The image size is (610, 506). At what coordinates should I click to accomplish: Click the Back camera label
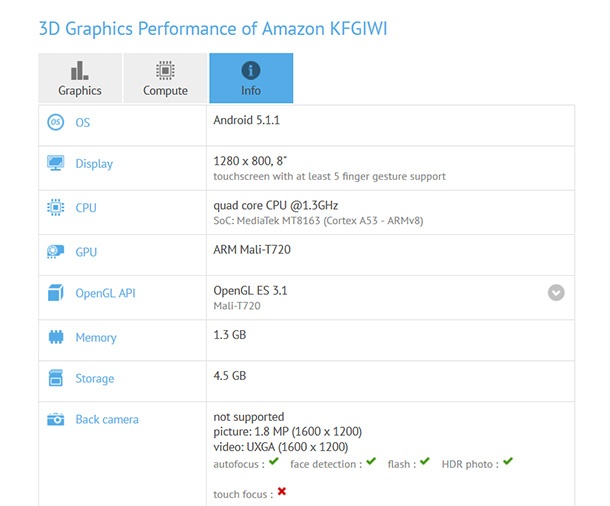coord(107,420)
